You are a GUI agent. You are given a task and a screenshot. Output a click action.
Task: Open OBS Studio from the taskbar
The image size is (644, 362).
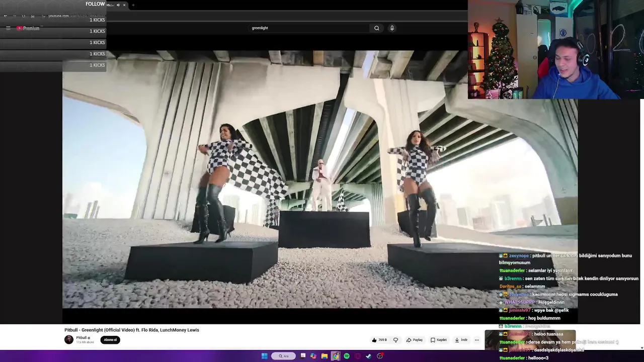(x=380, y=356)
